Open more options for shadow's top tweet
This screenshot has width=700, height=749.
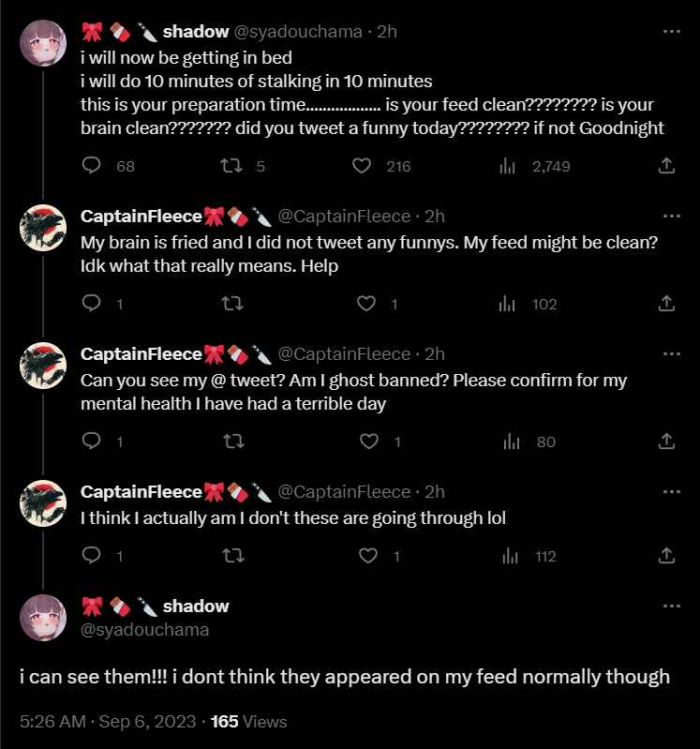click(671, 31)
